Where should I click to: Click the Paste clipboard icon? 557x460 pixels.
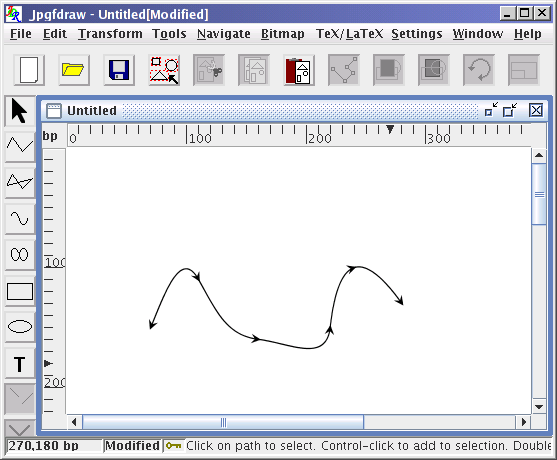(299, 70)
